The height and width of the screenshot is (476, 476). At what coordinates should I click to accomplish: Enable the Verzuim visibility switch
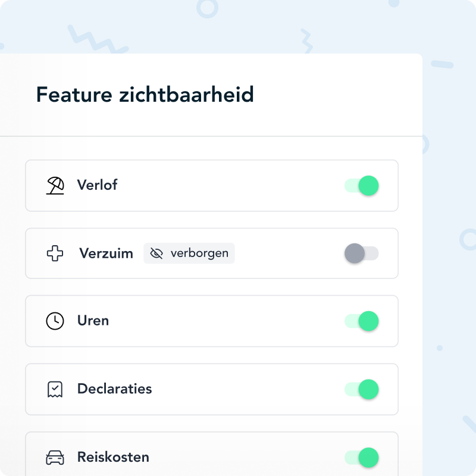click(x=362, y=253)
